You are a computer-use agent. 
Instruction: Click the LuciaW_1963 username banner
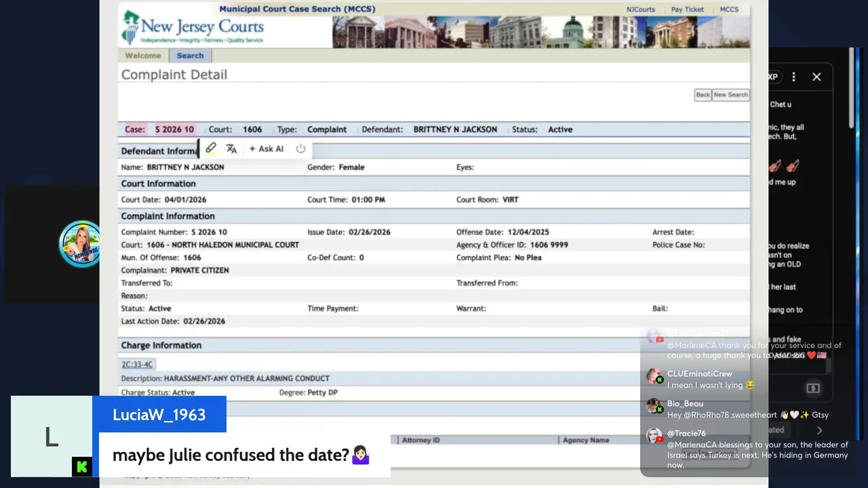tap(159, 414)
